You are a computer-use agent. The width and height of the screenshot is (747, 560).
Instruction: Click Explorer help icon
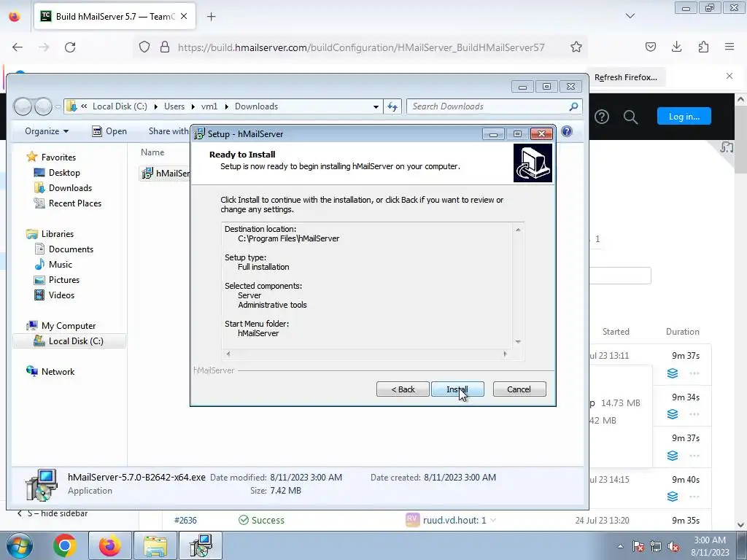566,131
